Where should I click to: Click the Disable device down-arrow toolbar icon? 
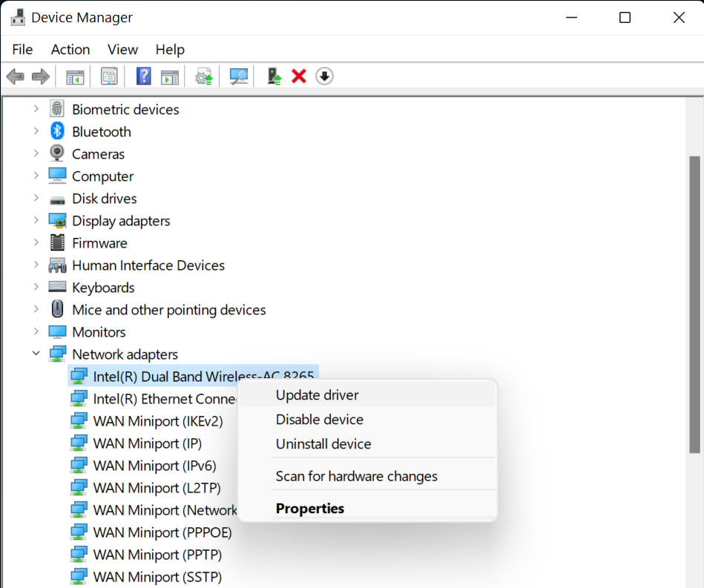tap(324, 76)
